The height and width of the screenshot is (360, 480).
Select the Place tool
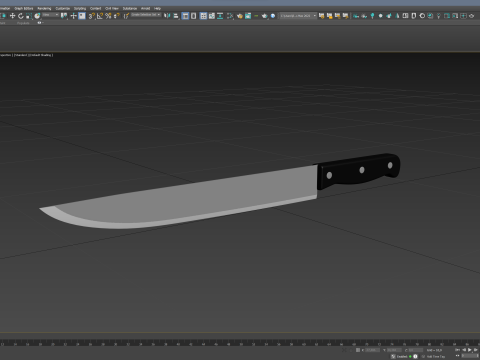(x=37, y=16)
